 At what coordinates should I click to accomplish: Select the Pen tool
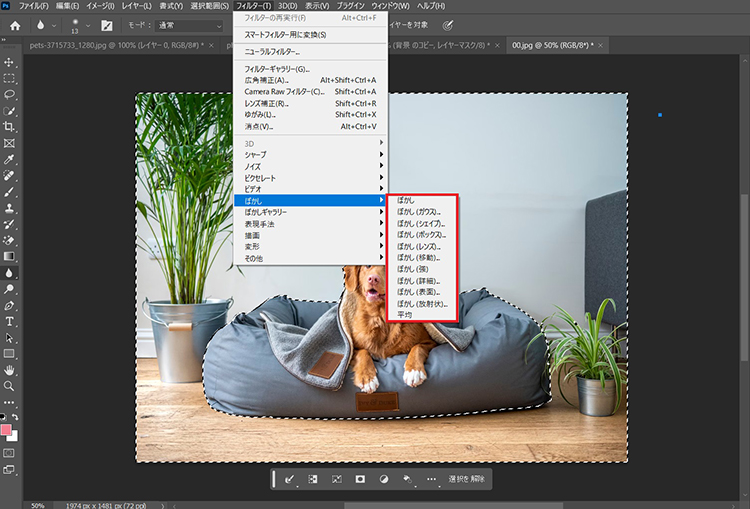(x=9, y=305)
